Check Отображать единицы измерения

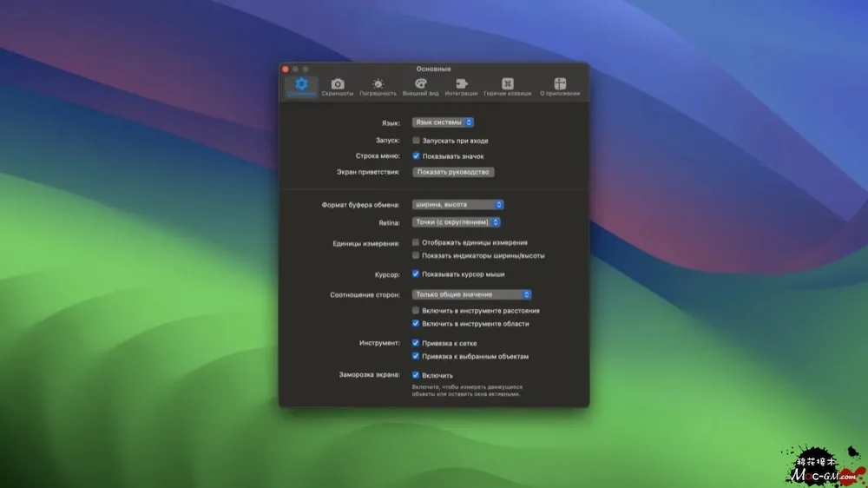[415, 242]
